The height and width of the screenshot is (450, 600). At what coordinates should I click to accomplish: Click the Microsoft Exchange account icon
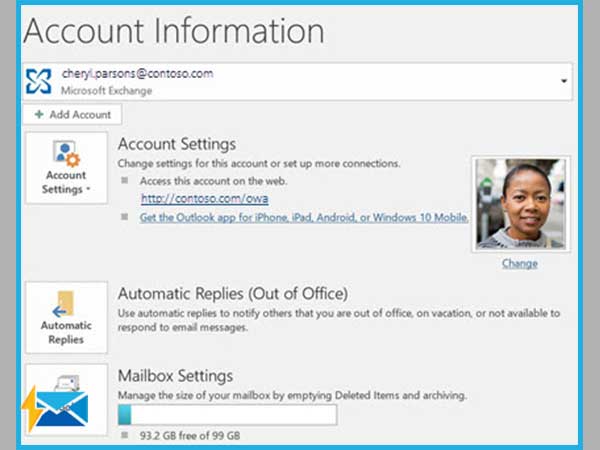39,81
